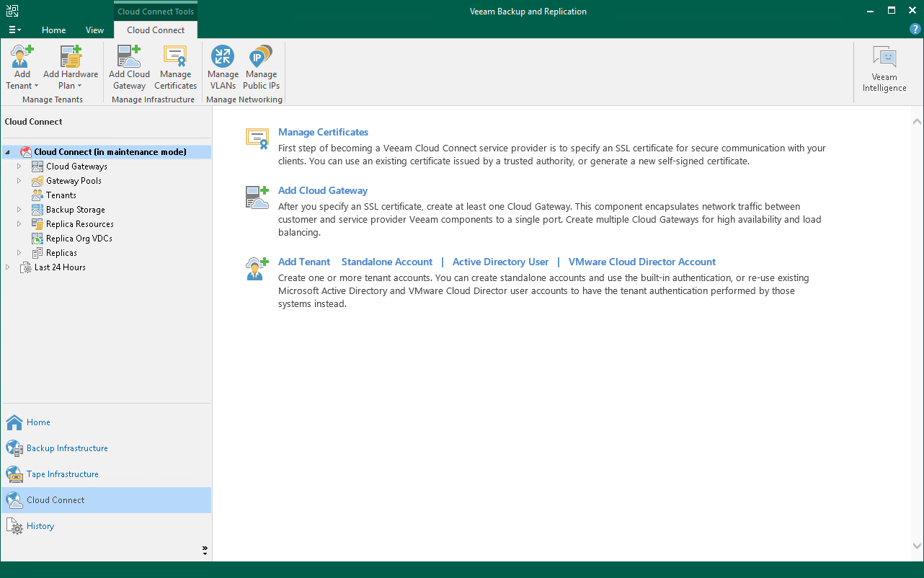Click the Cloud Connect view icon
This screenshot has height=578, width=924.
coord(14,500)
